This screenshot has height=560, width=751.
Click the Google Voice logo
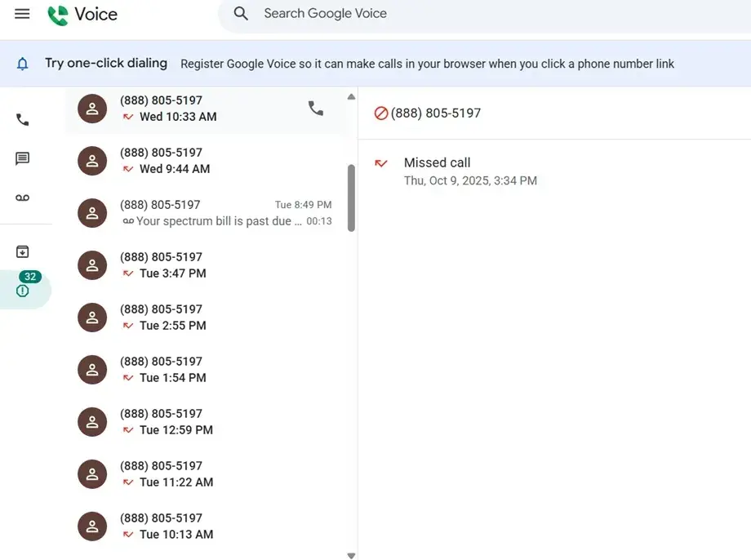coord(82,15)
